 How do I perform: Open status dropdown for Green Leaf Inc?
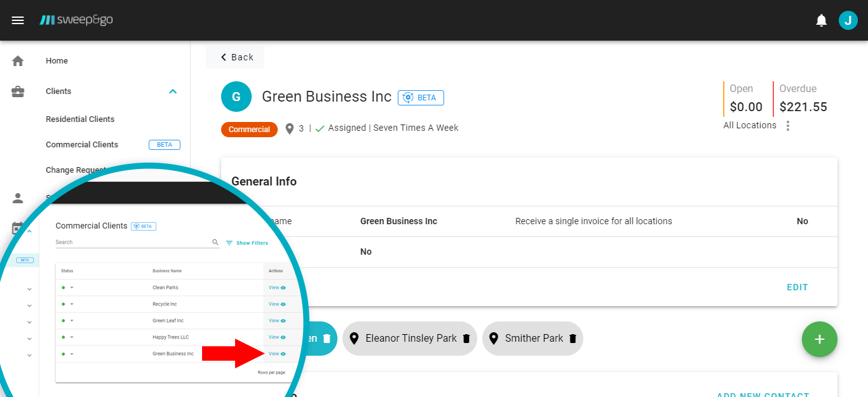point(72,321)
